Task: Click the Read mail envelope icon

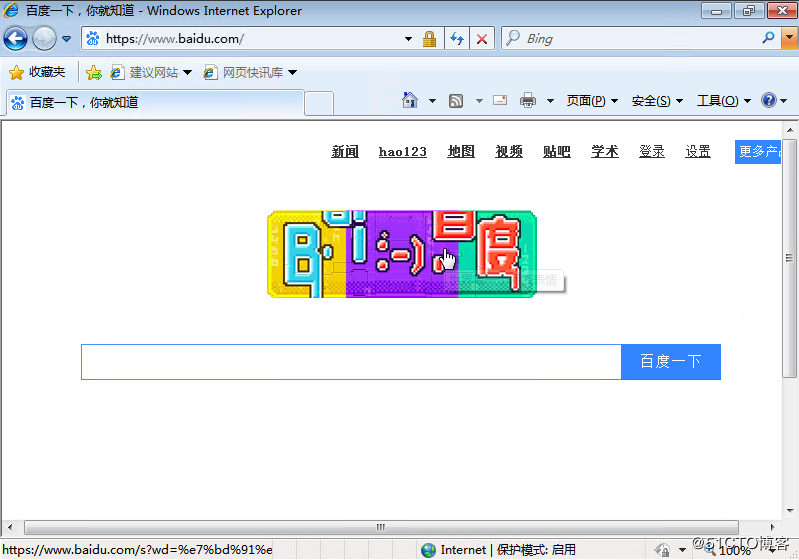Action: tap(500, 101)
